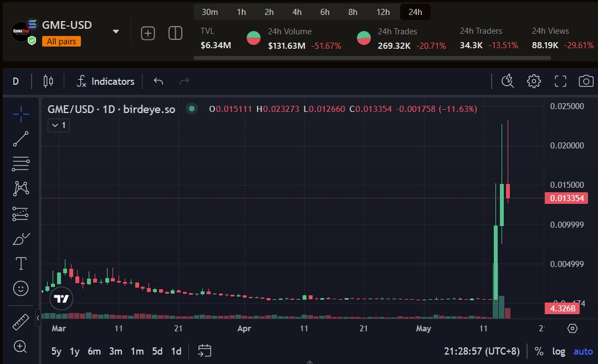The image size is (598, 364).
Task: Enter fullscreen chart mode
Action: tap(560, 81)
